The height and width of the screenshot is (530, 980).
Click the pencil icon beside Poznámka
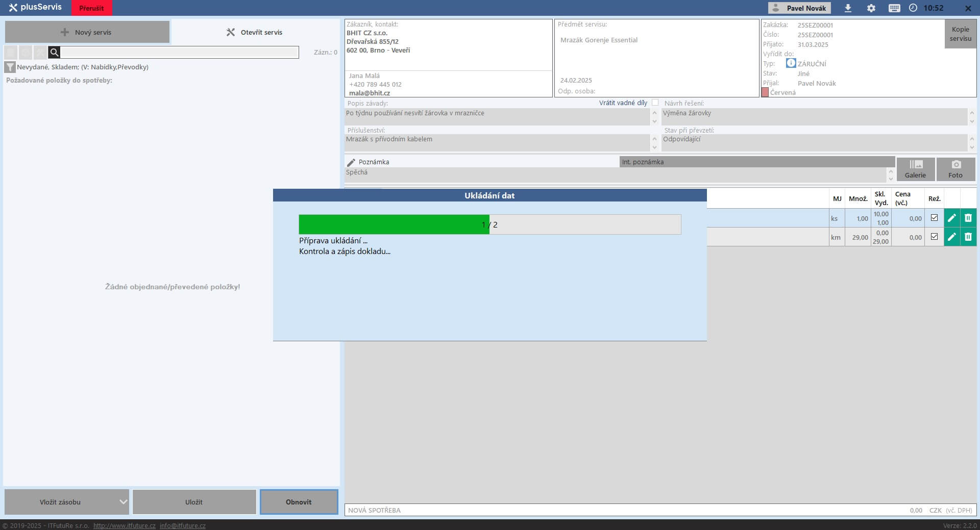(x=351, y=162)
